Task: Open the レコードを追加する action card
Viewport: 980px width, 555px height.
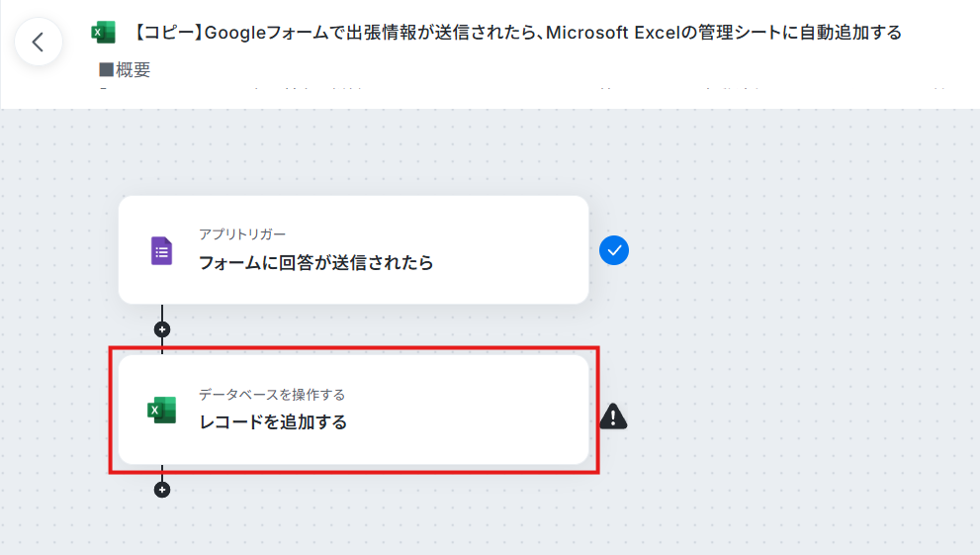Action: click(354, 410)
